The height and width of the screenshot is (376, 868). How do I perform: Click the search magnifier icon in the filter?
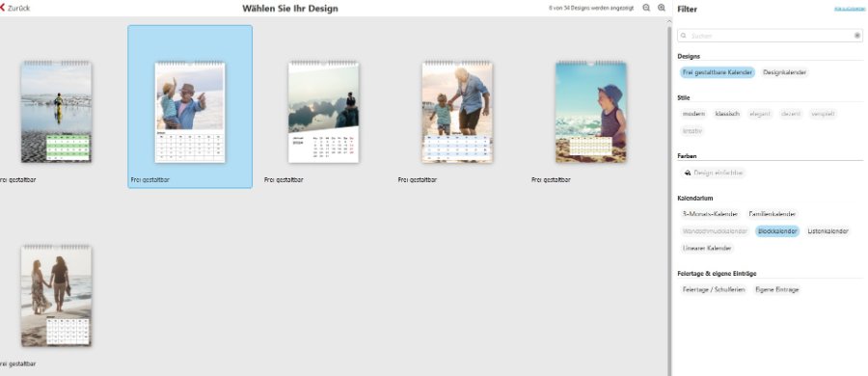pyautogui.click(x=684, y=36)
